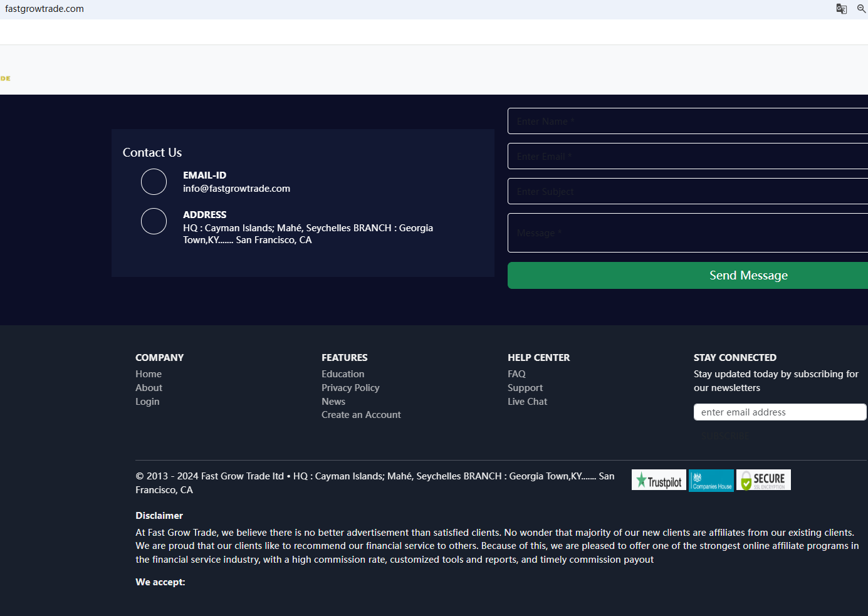Click the zoom magnifier icon in the address bar

862,9
